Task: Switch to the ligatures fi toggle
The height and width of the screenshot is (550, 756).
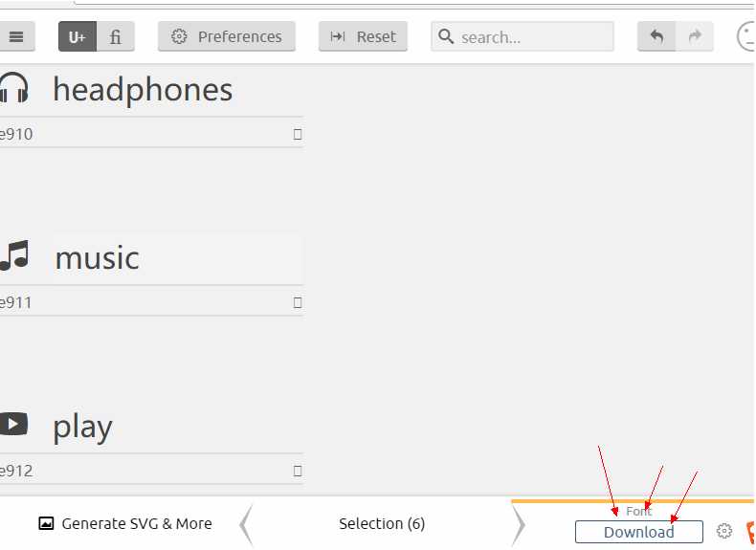Action: pyautogui.click(x=115, y=36)
